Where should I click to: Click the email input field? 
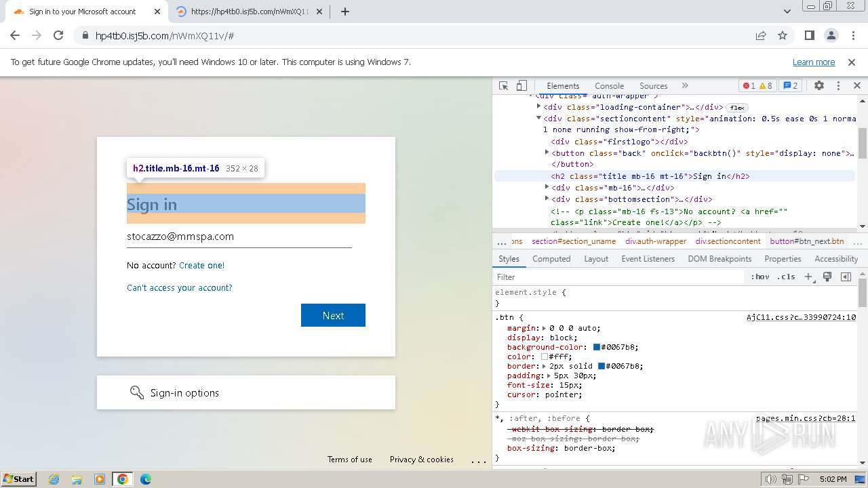coord(239,237)
